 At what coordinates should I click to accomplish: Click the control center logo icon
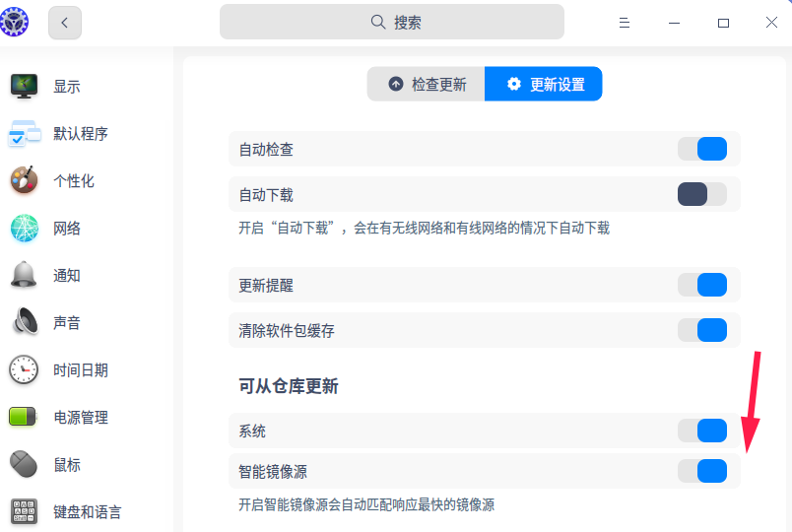pyautogui.click(x=14, y=23)
